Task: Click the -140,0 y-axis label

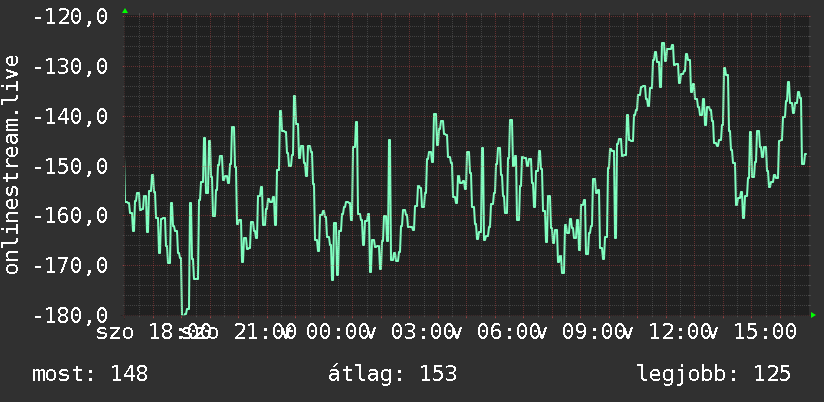Action: coord(70,117)
